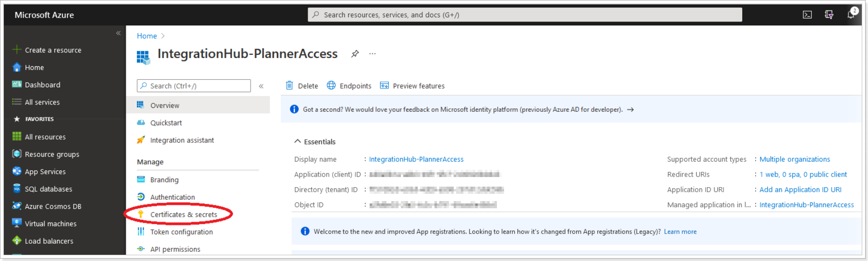868x261 pixels.
Task: Open feedback banner arrow link
Action: click(630, 109)
